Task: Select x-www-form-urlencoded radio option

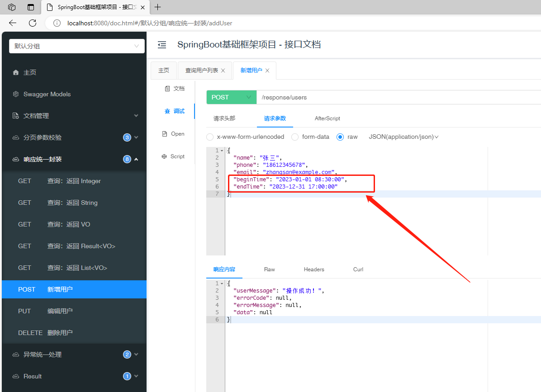Action: 210,137
